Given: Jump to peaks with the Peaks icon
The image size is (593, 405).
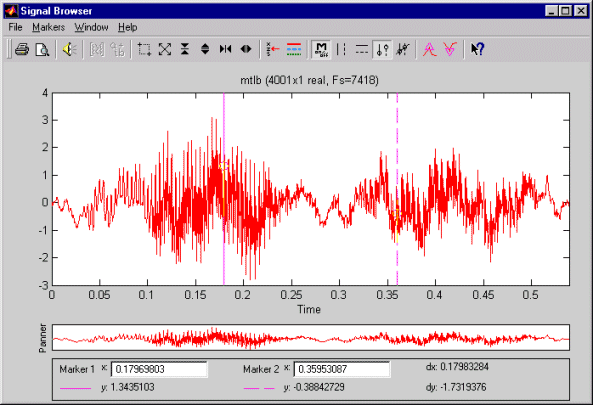Looking at the screenshot, I should 429,49.
